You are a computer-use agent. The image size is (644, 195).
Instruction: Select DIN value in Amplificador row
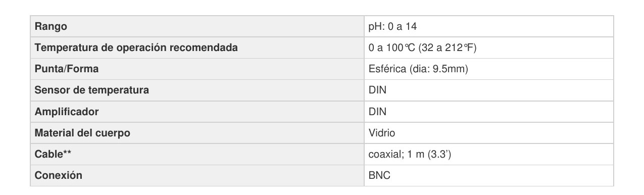pos(378,112)
